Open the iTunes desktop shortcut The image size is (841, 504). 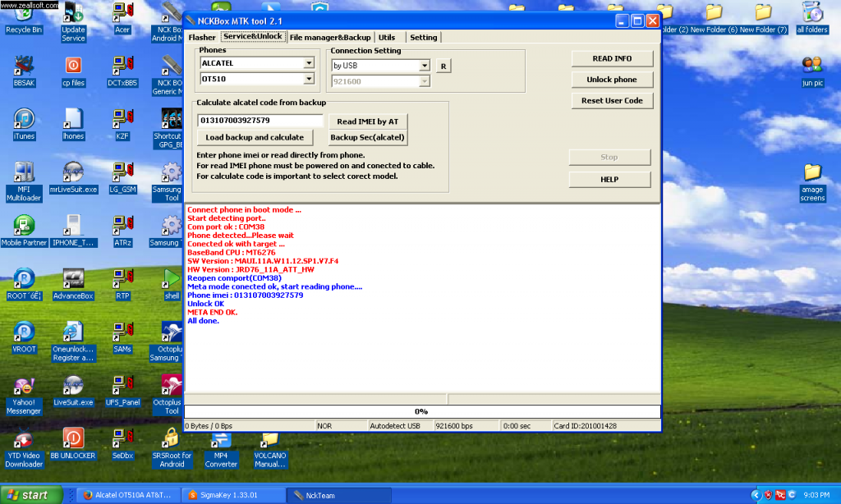coord(24,120)
